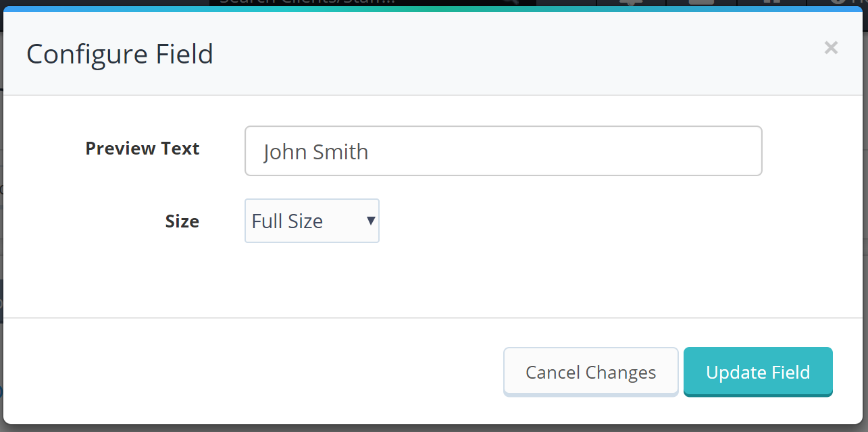Click the dimmed envelope icon in top bar
Screen dimensions: 868x432
pyautogui.click(x=701, y=3)
